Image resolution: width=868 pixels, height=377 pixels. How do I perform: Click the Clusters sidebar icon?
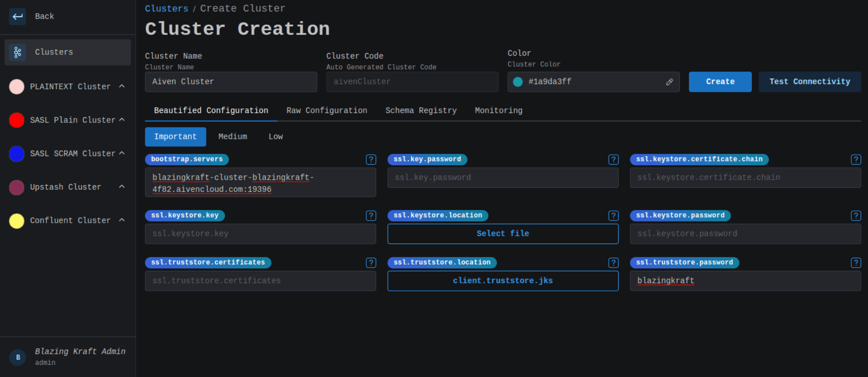tap(18, 52)
